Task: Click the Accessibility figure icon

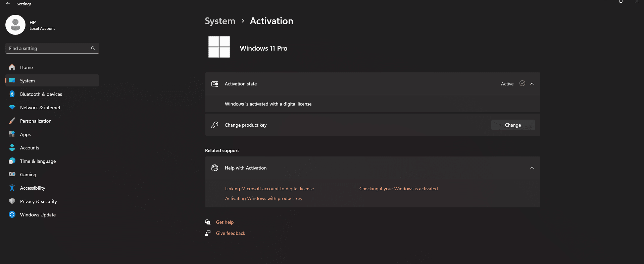Action: click(x=12, y=188)
